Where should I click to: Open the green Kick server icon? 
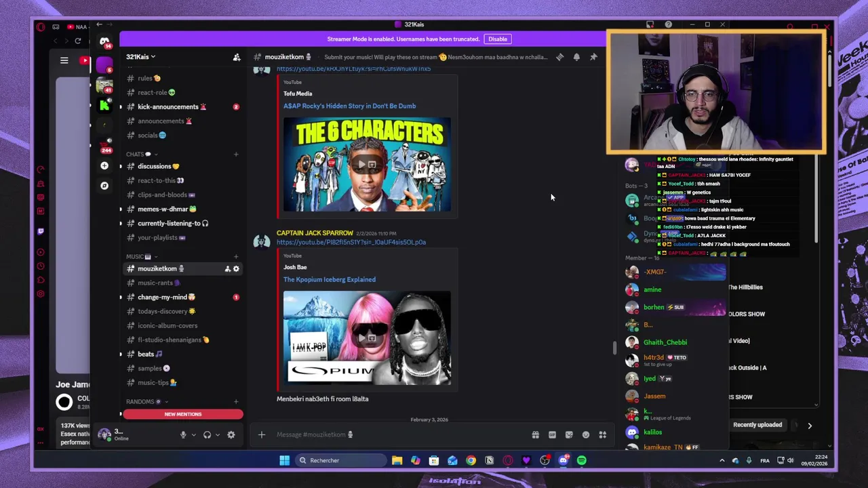104,105
